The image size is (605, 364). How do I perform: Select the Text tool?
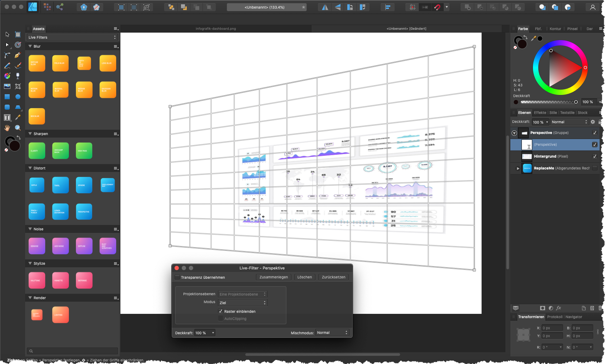point(7,118)
